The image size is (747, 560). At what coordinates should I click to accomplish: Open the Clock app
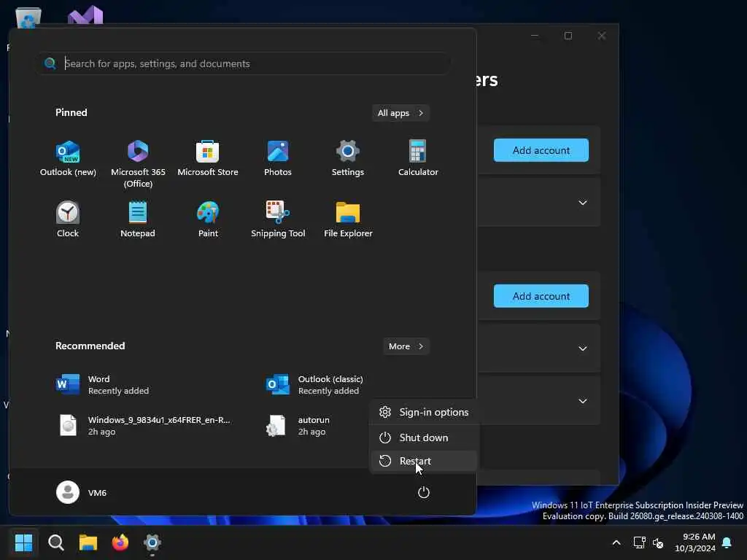point(68,219)
